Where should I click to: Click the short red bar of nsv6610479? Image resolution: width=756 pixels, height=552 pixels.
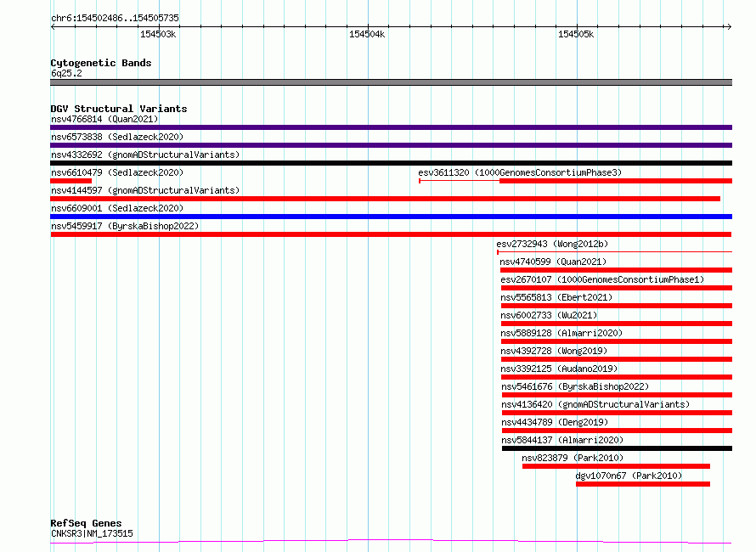(71, 181)
